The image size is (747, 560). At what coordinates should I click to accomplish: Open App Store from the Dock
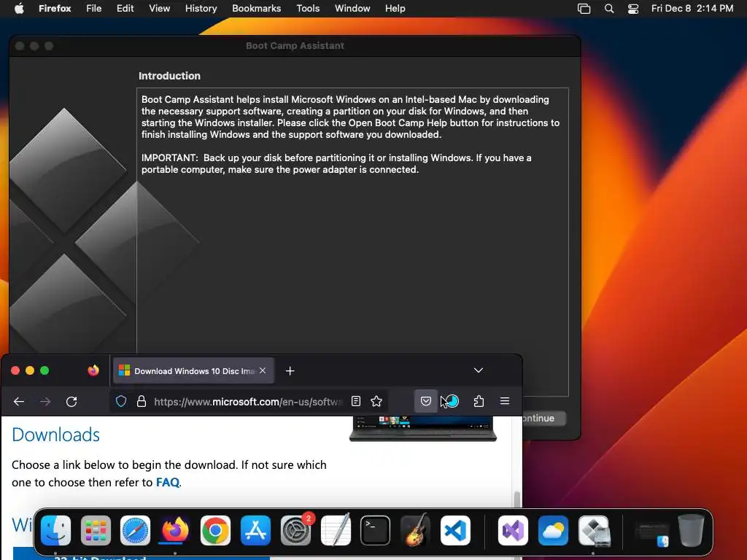pos(255,531)
